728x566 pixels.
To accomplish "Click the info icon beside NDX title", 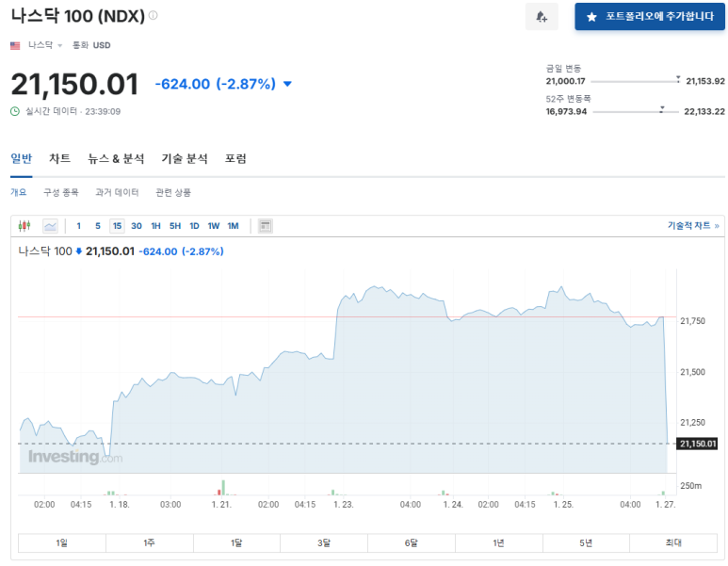I will (153, 16).
